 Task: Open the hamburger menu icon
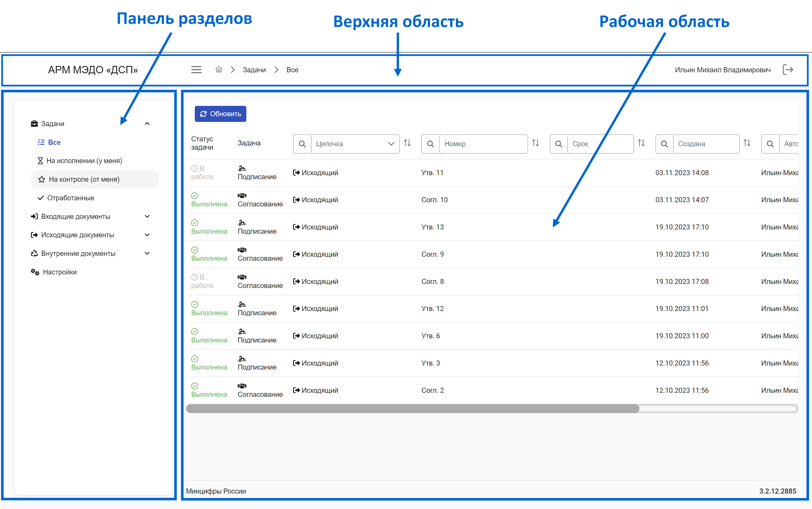(196, 70)
